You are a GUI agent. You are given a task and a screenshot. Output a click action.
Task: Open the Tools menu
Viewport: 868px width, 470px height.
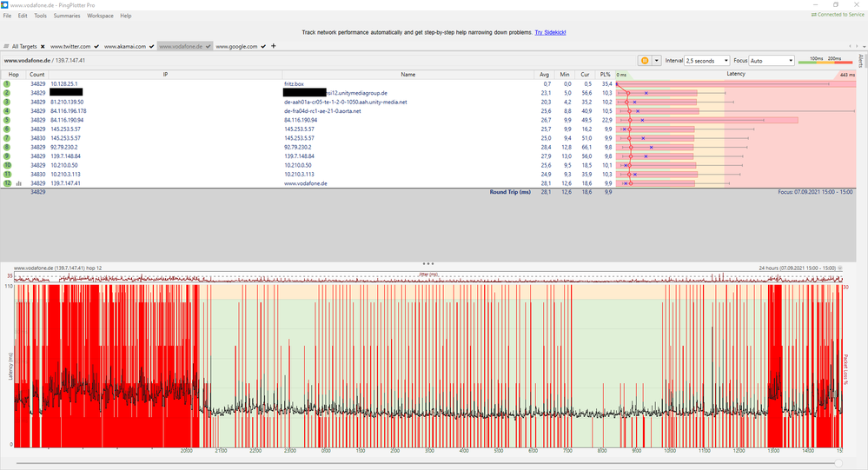tap(41, 16)
